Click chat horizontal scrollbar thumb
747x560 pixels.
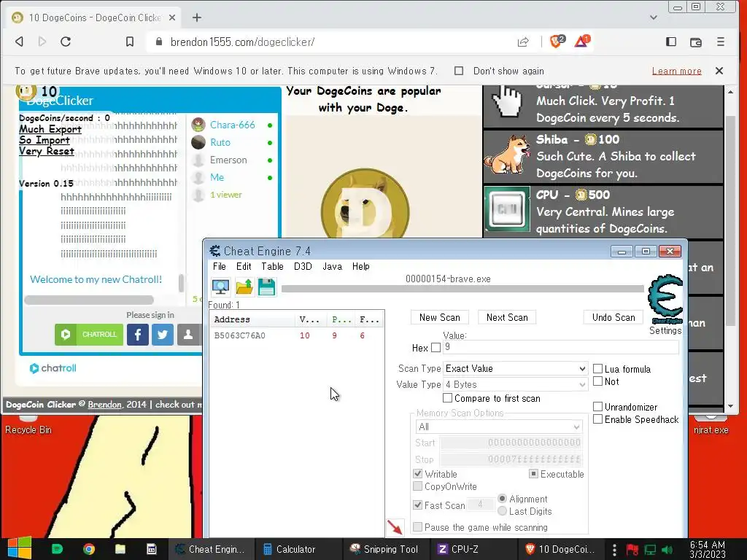coord(89,300)
